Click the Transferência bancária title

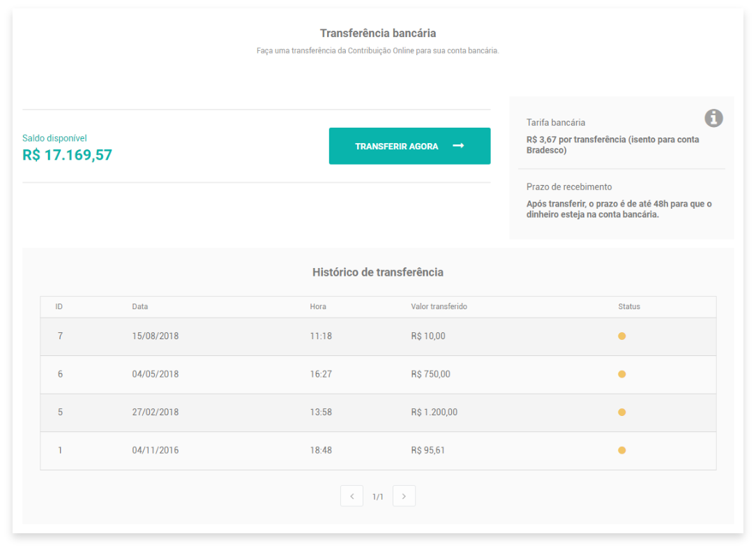pyautogui.click(x=378, y=34)
